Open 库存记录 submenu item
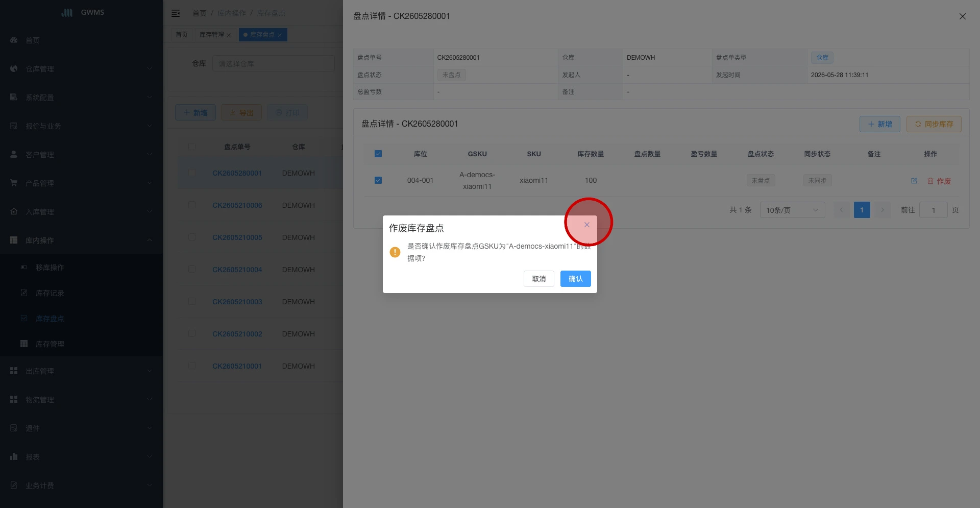Screen dimensions: 980x508 (82, 293)
